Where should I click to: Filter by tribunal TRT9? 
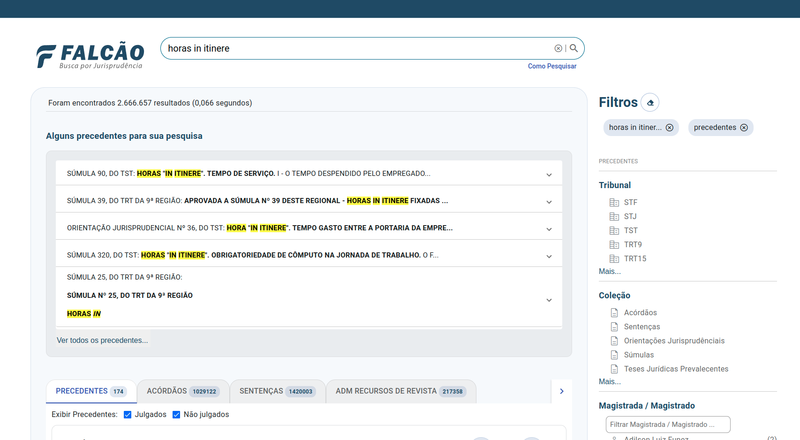click(x=633, y=245)
